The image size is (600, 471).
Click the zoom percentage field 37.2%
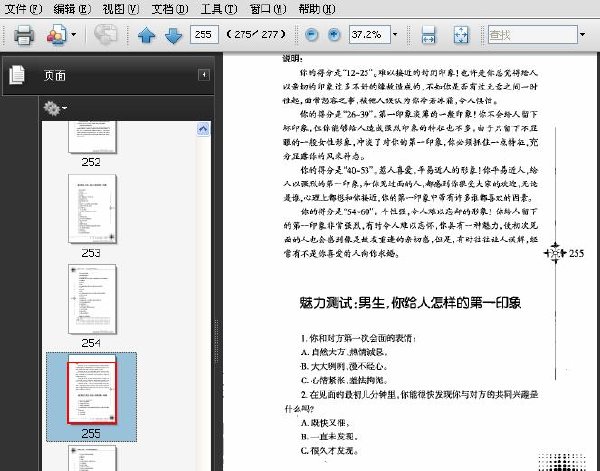pyautogui.click(x=369, y=35)
